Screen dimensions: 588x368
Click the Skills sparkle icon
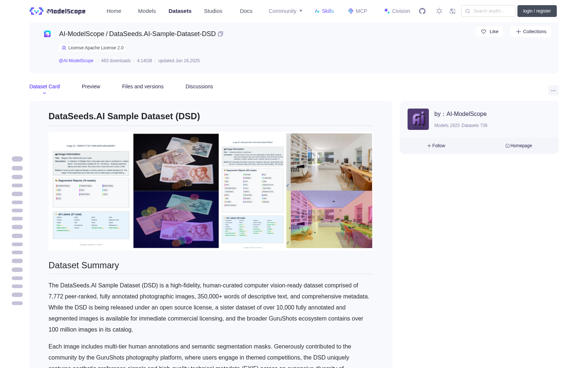point(317,11)
